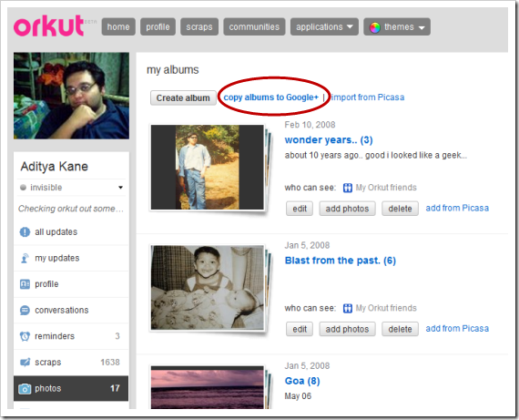Image resolution: width=519 pixels, height=420 pixels.
Task: Go to the home tab
Action: point(118,26)
